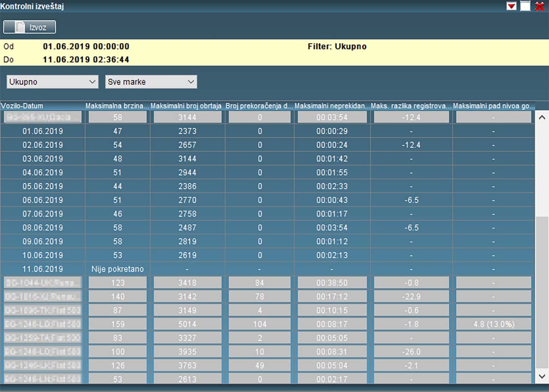
Task: Click the 4.8 (13.0%) fuel drop cell
Action: click(x=493, y=324)
